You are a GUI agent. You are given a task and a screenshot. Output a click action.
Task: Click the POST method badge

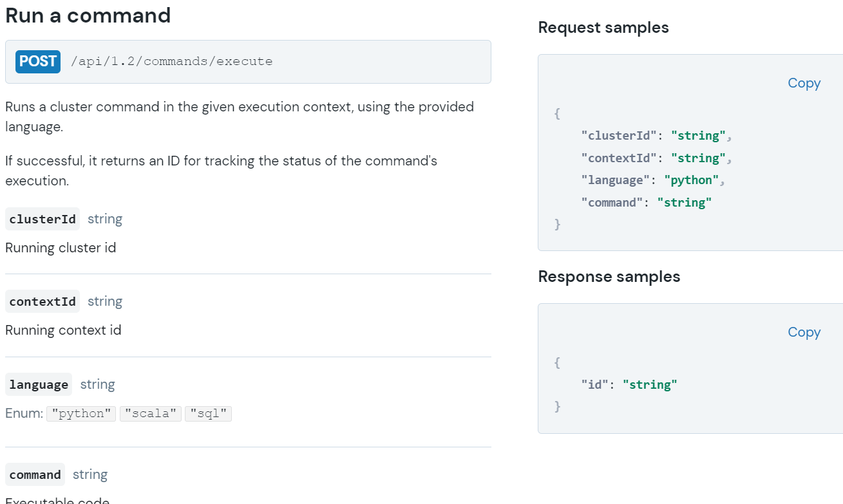tap(38, 61)
